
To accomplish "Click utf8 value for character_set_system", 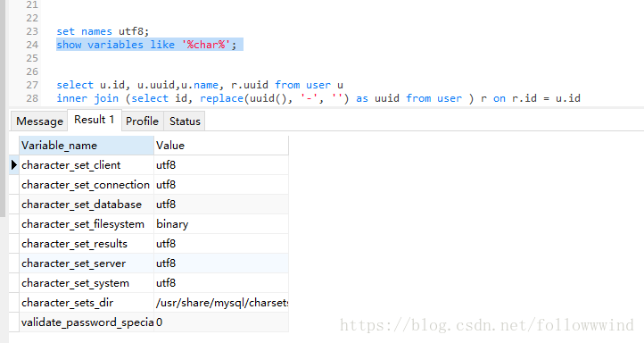I will pos(221,283).
